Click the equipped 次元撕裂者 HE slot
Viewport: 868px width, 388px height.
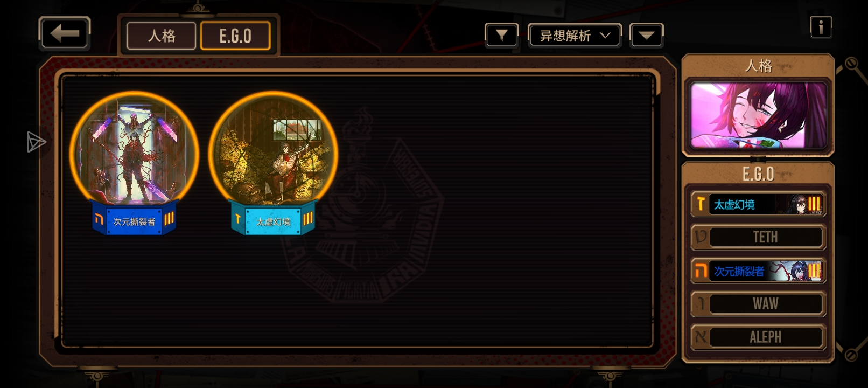[x=758, y=271]
